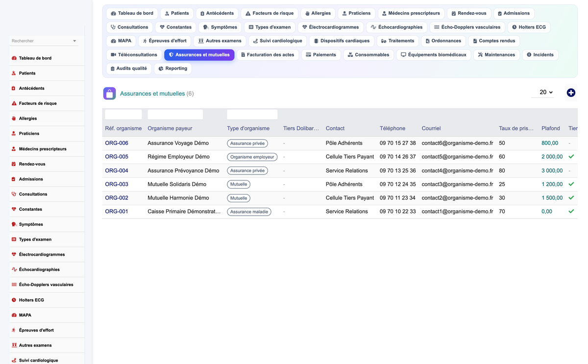The height and width of the screenshot is (364, 588).
Task: Select the Assurances et mutuelles tab
Action: (x=199, y=55)
